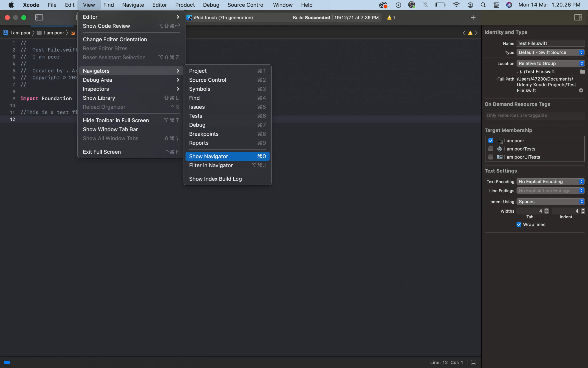
Task: Choose Filter in Navigator
Action: 227,165
